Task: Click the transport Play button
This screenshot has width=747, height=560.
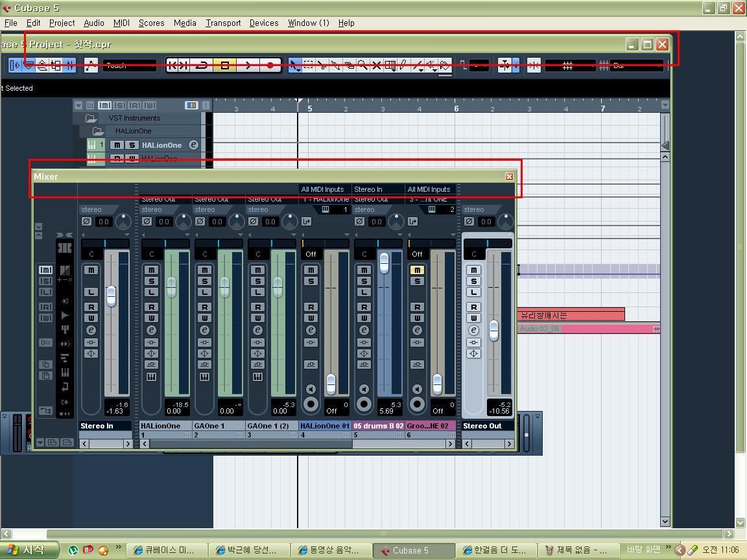Action: coord(248,65)
